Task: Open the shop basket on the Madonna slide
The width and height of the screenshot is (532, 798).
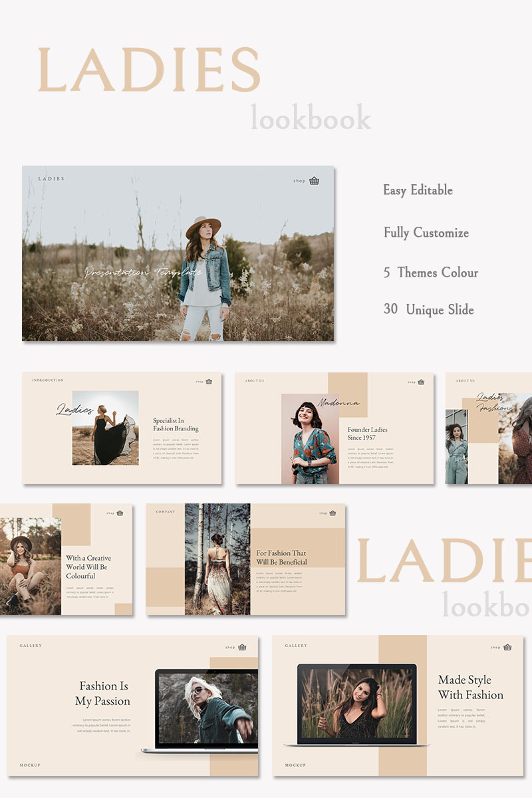Action: click(421, 382)
